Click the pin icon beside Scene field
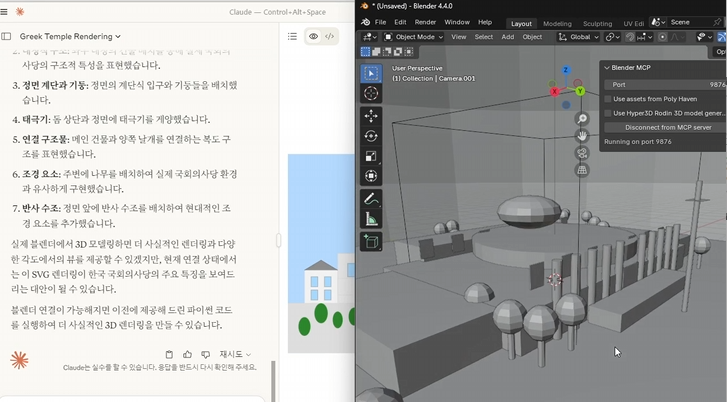727x402 pixels. pyautogui.click(x=717, y=22)
